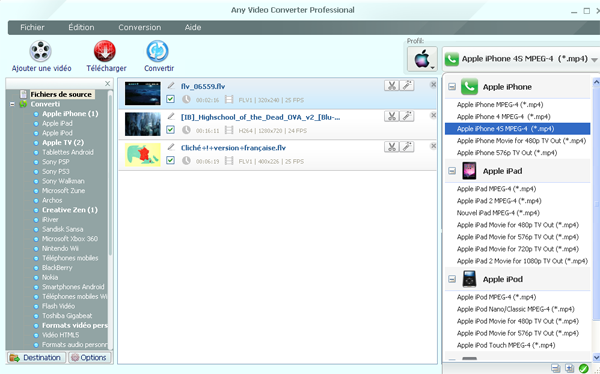Click the leftmost icon under the profile list
Screen dimensions: 600x374
[556, 368]
